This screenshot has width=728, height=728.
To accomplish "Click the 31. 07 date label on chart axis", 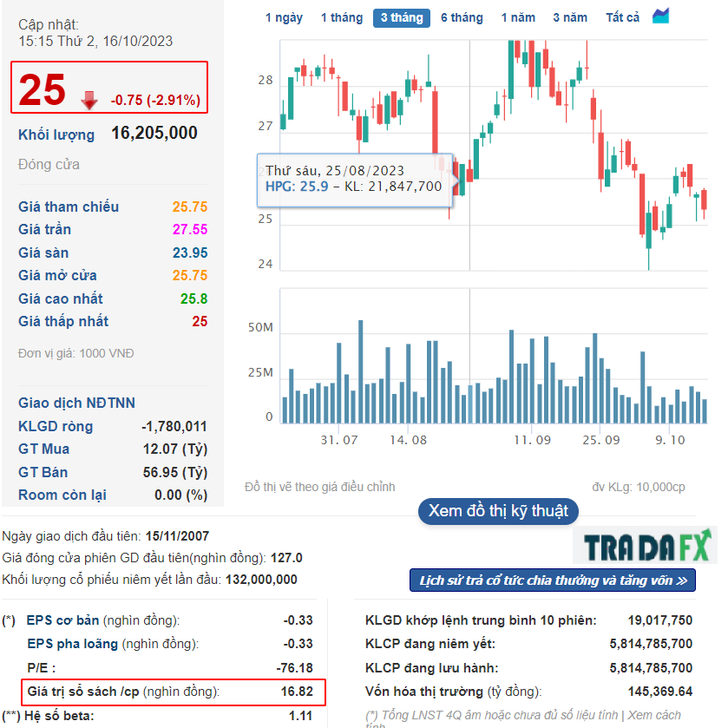I will pos(339,440).
